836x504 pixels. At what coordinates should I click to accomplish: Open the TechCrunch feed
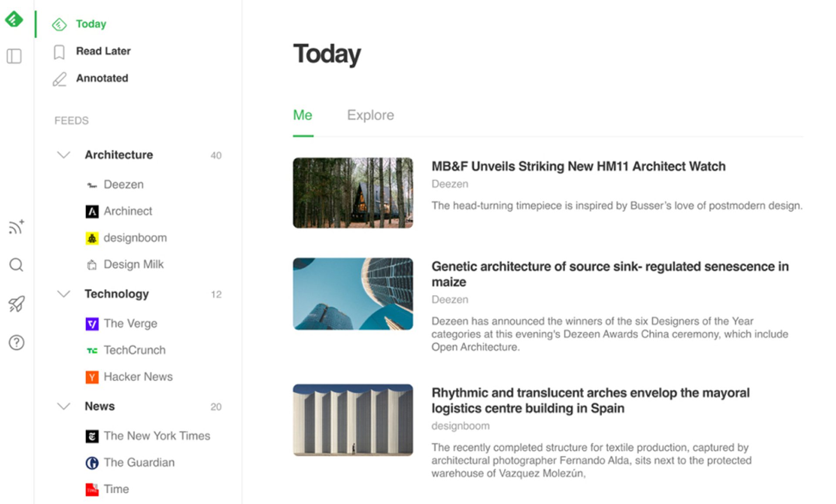click(135, 350)
